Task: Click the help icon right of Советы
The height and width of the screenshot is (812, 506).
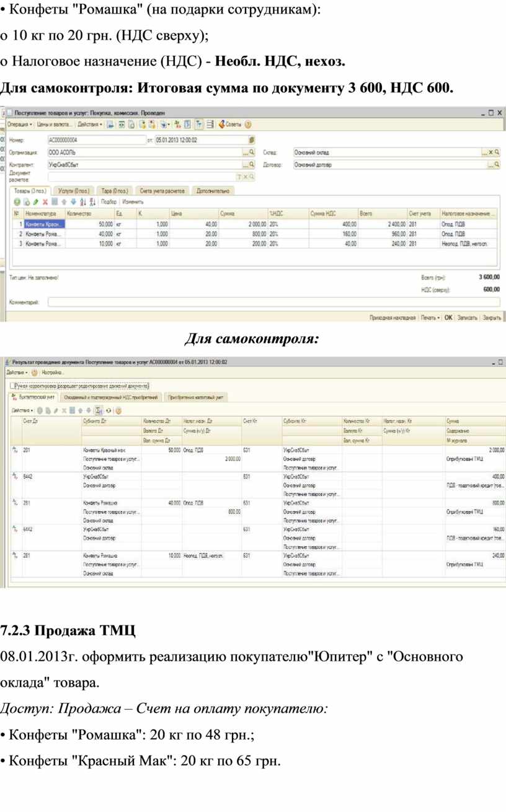Action: point(249,124)
